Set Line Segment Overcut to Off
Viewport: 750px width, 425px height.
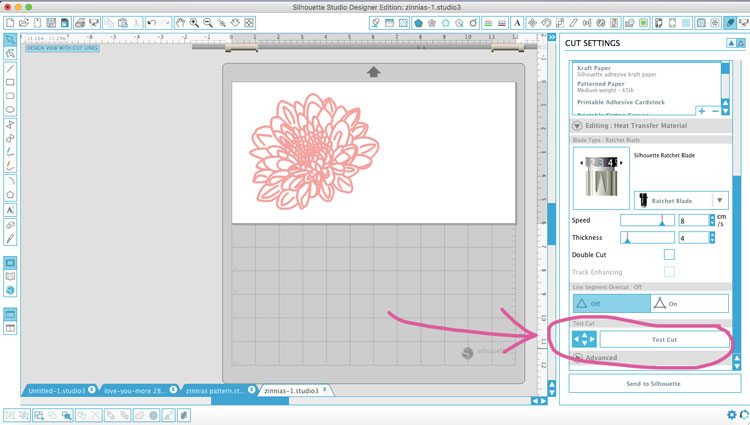point(612,304)
